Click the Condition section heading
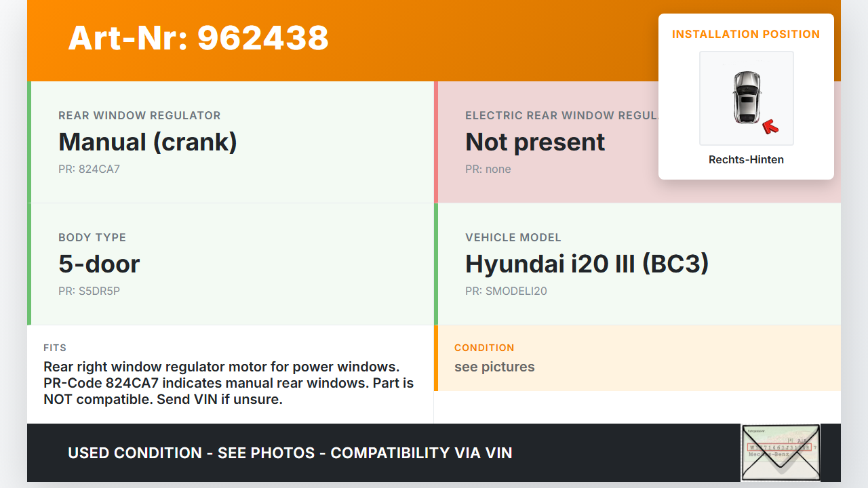The width and height of the screenshot is (868, 488). click(484, 348)
